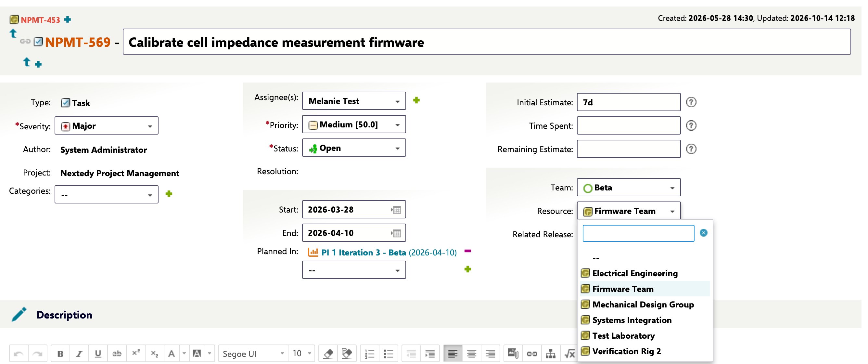Insert an ordered numbered list
The height and width of the screenshot is (364, 868).
[370, 354]
